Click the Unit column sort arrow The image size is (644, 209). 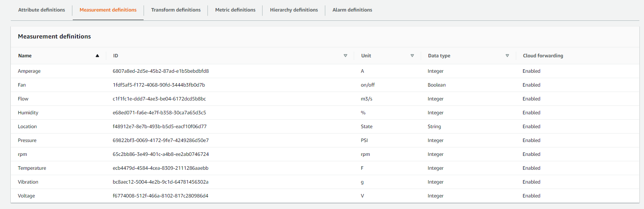[x=412, y=56]
